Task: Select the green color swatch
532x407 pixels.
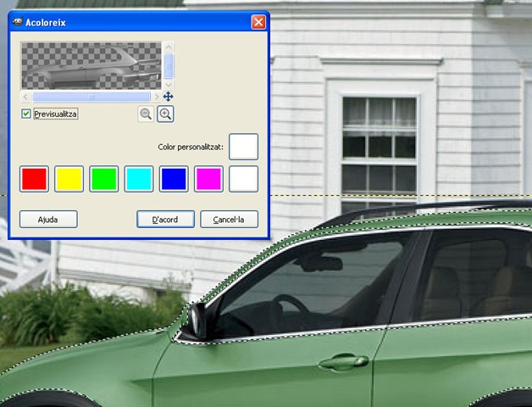Action: pos(104,179)
